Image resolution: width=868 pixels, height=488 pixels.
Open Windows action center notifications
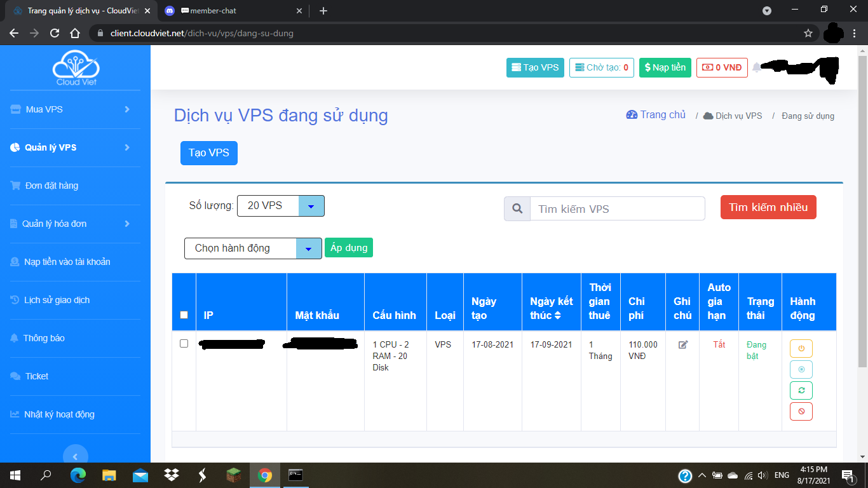click(847, 475)
